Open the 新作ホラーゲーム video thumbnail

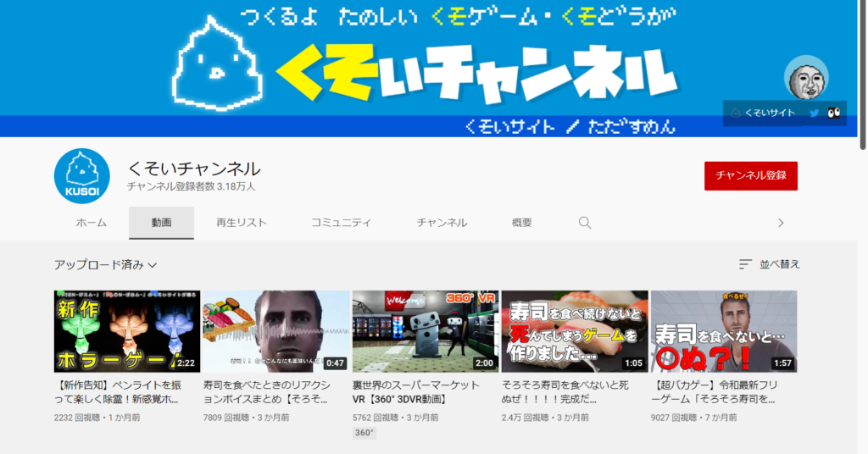127,331
